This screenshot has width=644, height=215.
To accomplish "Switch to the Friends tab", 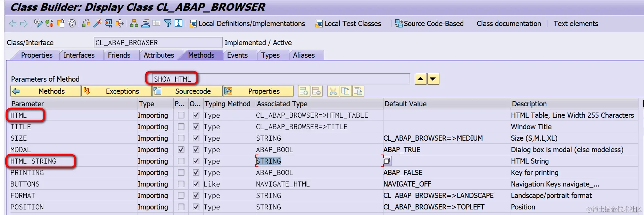I will [119, 55].
